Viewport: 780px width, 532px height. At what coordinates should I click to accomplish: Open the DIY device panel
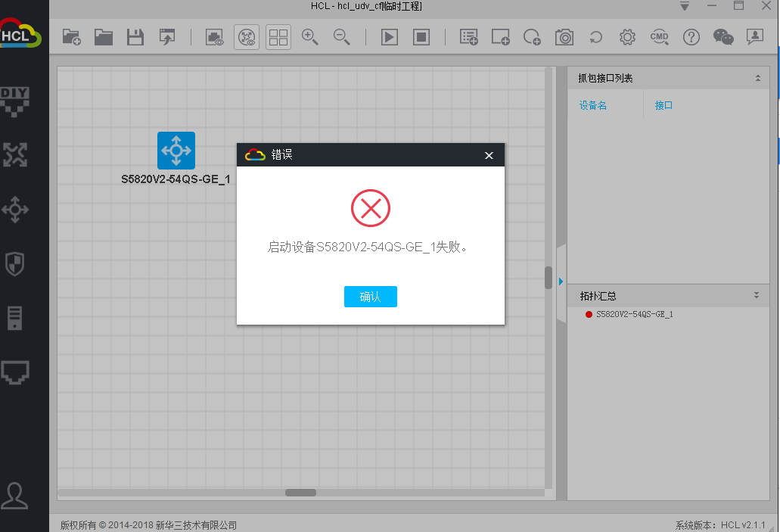[15, 102]
